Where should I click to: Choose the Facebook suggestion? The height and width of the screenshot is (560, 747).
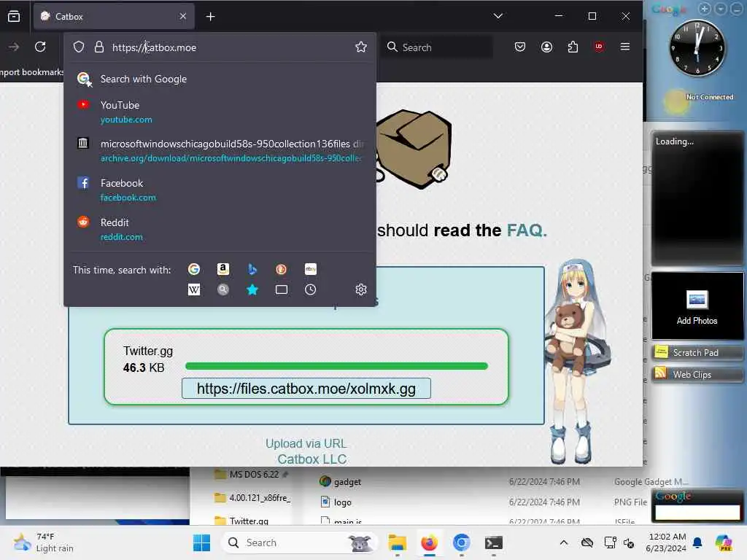click(220, 190)
